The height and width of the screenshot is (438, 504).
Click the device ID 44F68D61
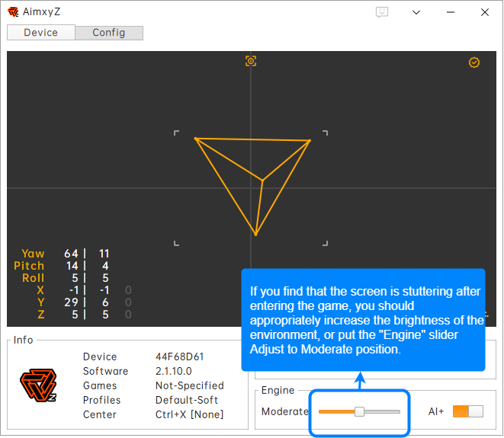pyautogui.click(x=180, y=356)
